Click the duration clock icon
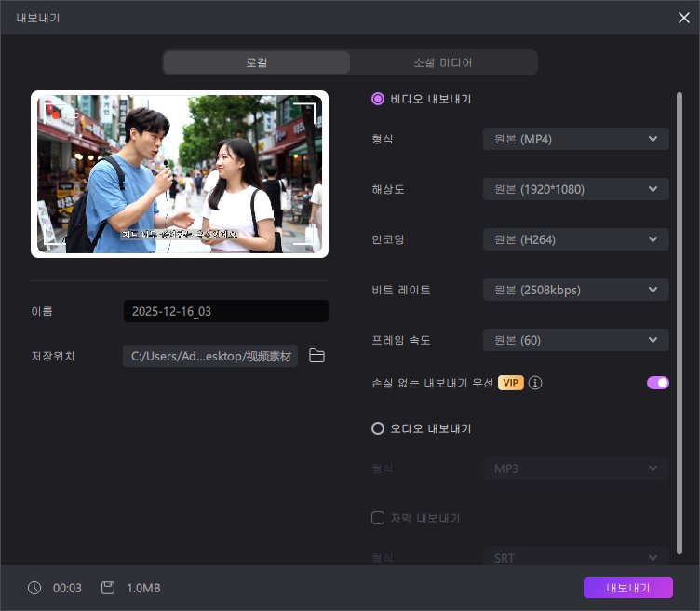 [34, 588]
